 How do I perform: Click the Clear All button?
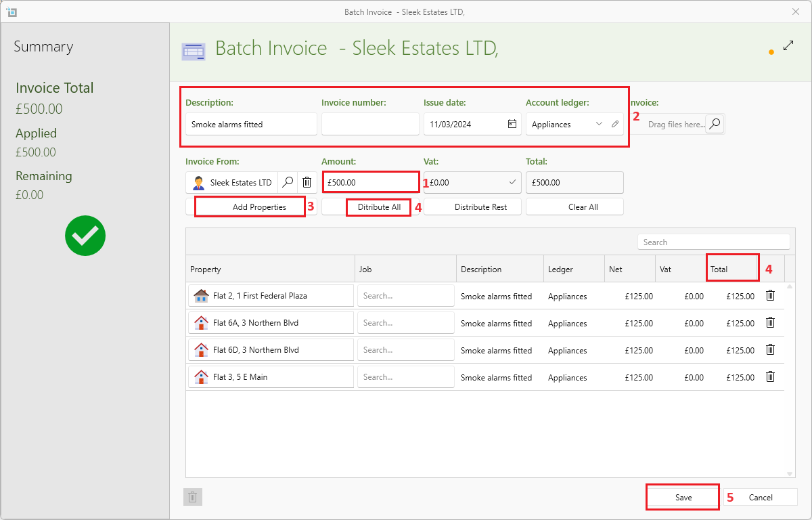tap(583, 207)
